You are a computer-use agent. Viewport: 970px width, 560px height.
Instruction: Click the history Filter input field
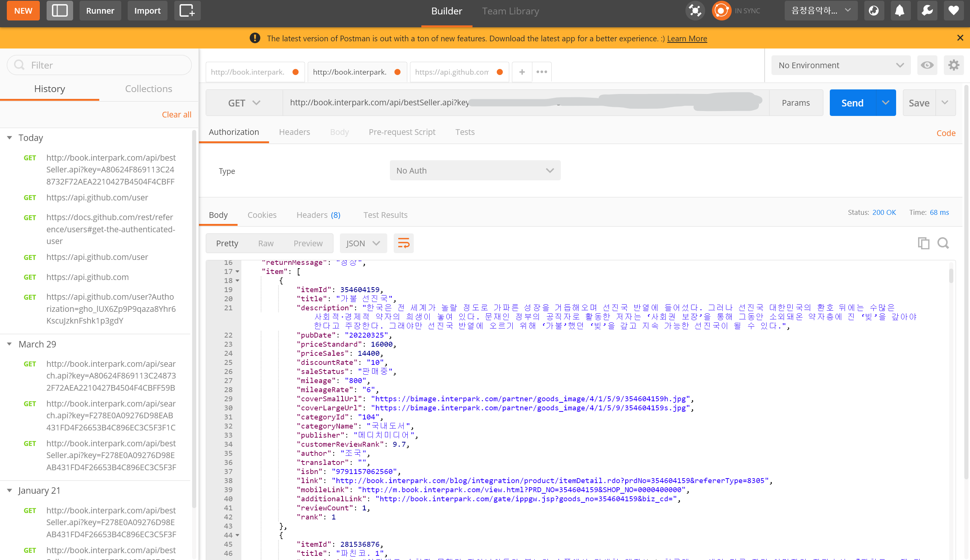[99, 65]
